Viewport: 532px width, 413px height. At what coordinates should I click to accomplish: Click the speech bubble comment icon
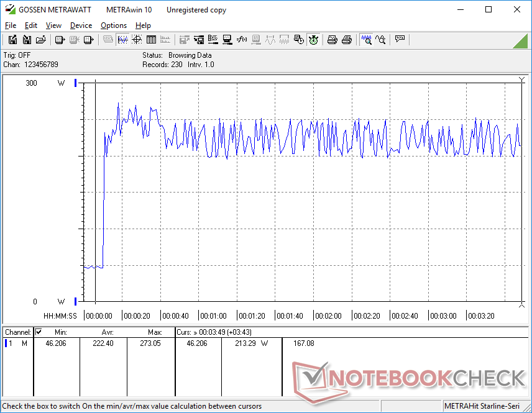400,39
